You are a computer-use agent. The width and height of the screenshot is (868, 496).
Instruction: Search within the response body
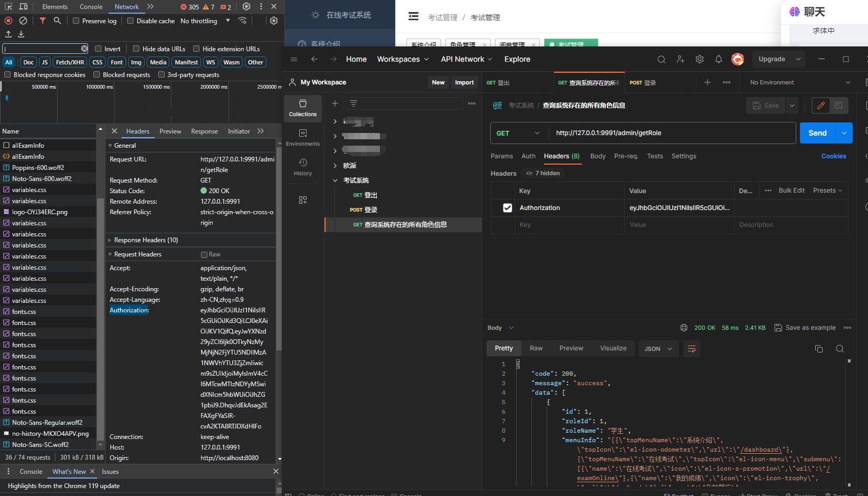pyautogui.click(x=840, y=349)
